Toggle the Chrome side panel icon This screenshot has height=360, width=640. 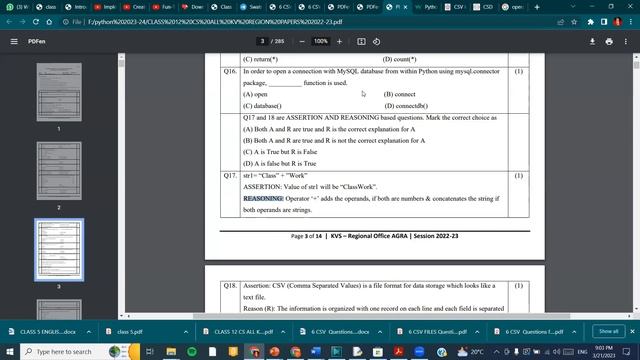point(604,22)
